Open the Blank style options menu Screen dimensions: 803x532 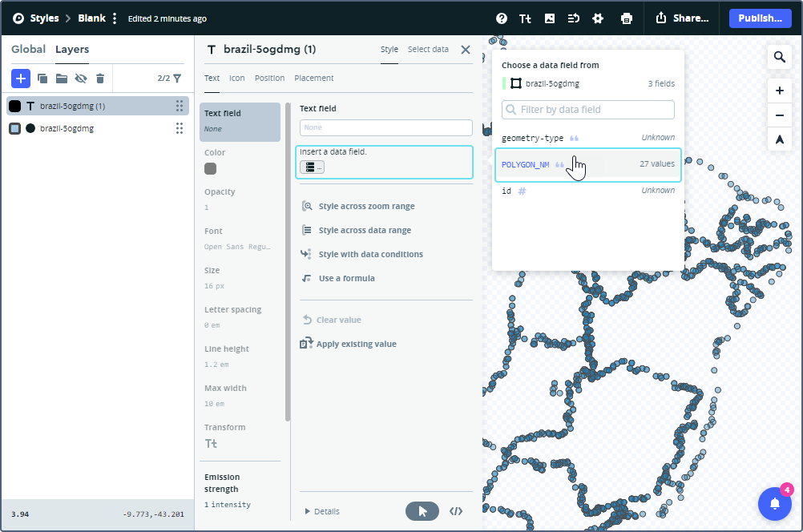click(115, 18)
